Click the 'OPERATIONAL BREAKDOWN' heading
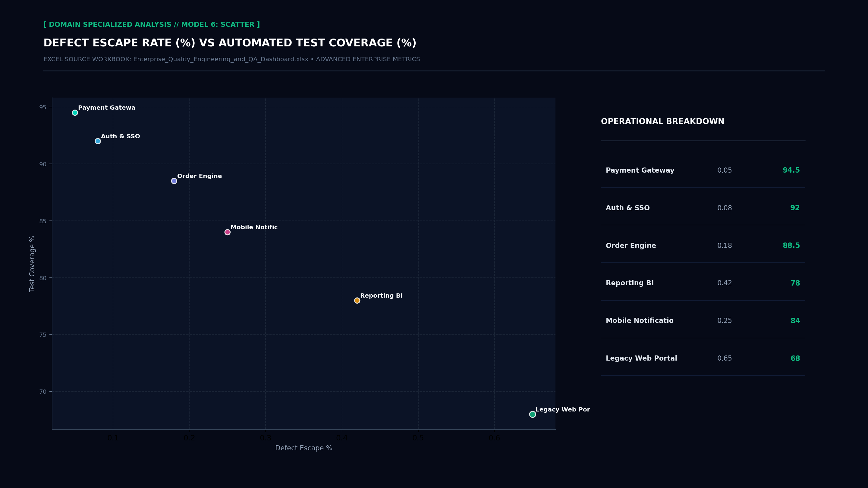 tap(662, 122)
